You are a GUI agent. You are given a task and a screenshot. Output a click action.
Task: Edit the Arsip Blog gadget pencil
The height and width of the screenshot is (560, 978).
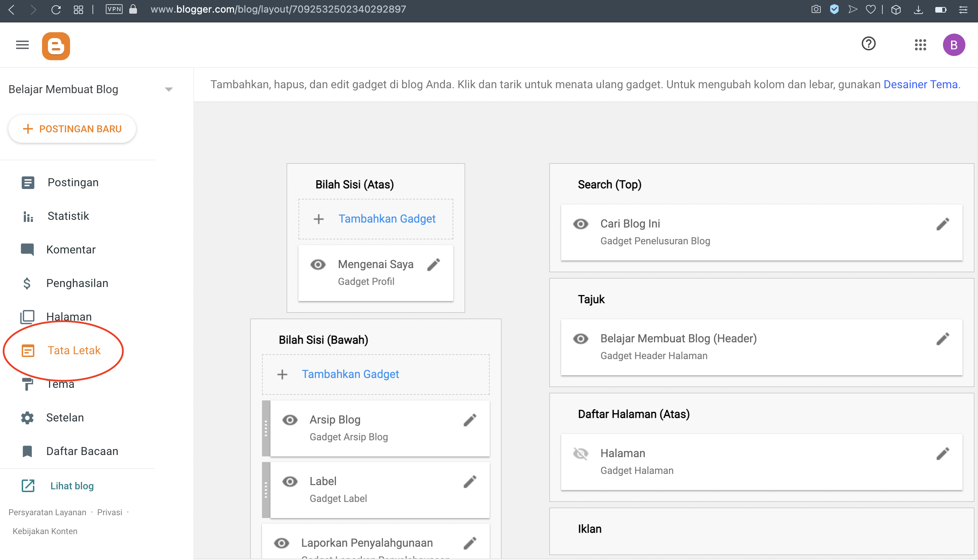coord(470,420)
